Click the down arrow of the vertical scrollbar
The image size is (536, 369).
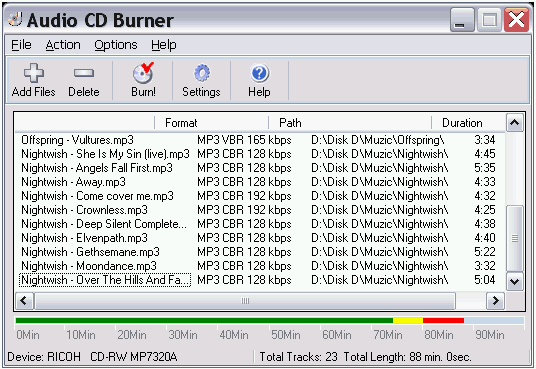click(514, 282)
